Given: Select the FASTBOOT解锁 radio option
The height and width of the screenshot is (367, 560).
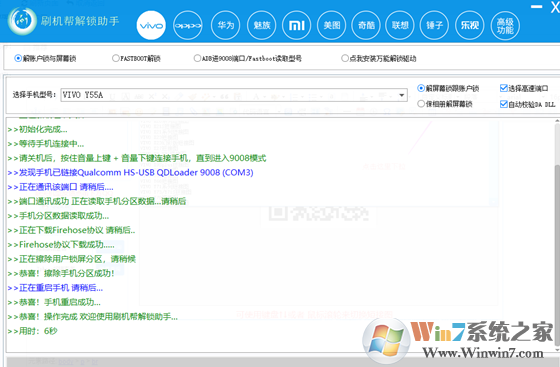Looking at the screenshot, I should tap(136, 58).
